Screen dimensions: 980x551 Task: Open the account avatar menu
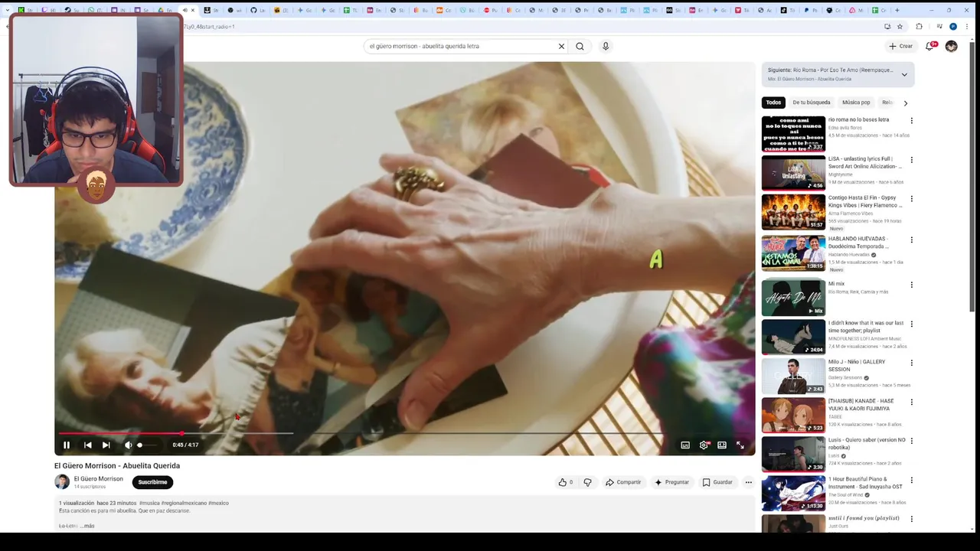952,46
